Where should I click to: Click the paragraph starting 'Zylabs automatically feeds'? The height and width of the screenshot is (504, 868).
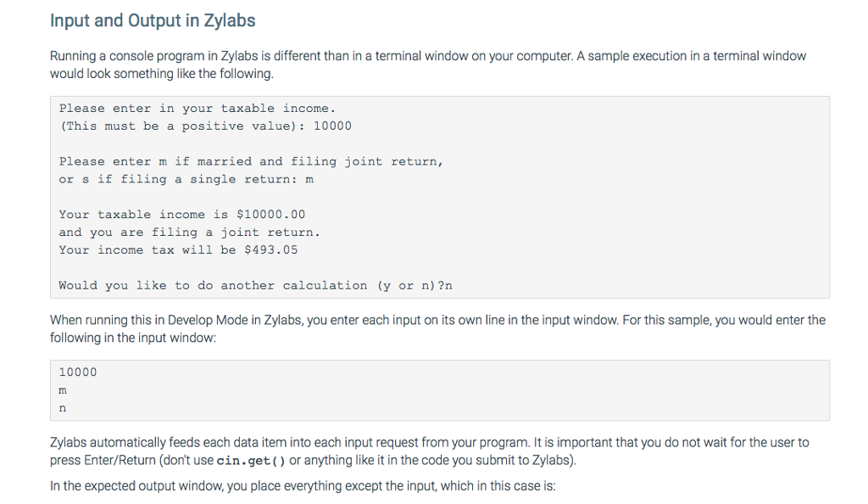(x=430, y=451)
